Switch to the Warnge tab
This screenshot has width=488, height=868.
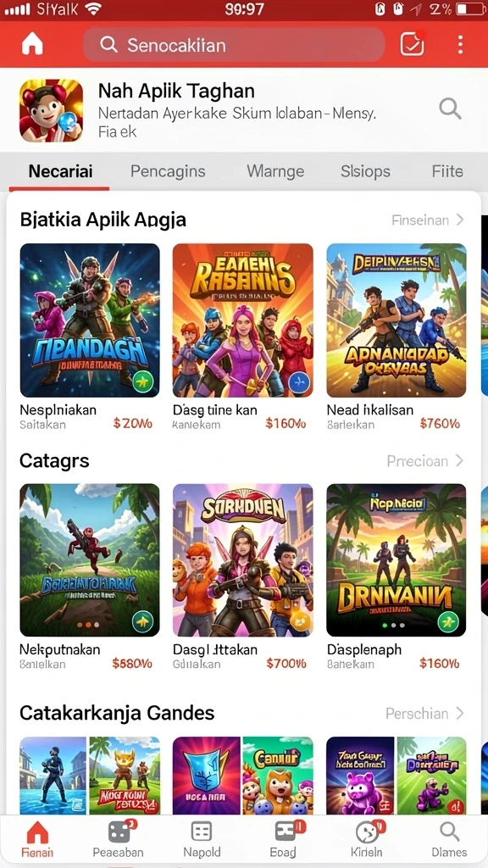275,171
